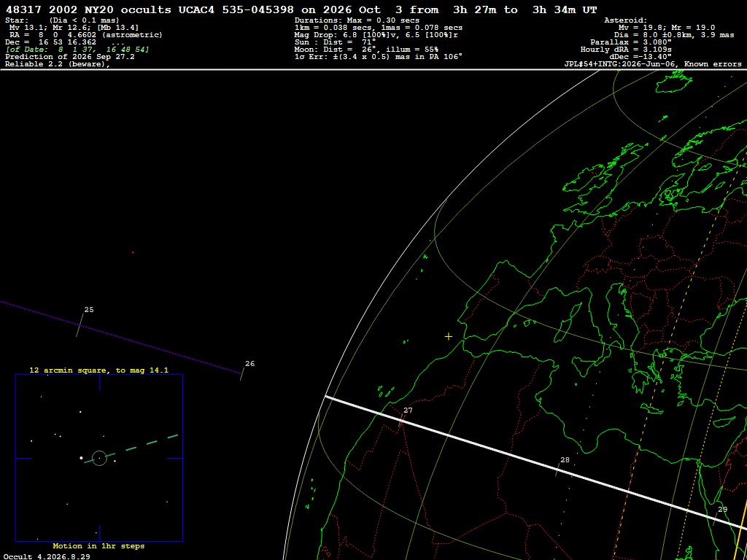Click the bright star left of the circled star
This screenshot has height=560, width=747.
pos(81,458)
